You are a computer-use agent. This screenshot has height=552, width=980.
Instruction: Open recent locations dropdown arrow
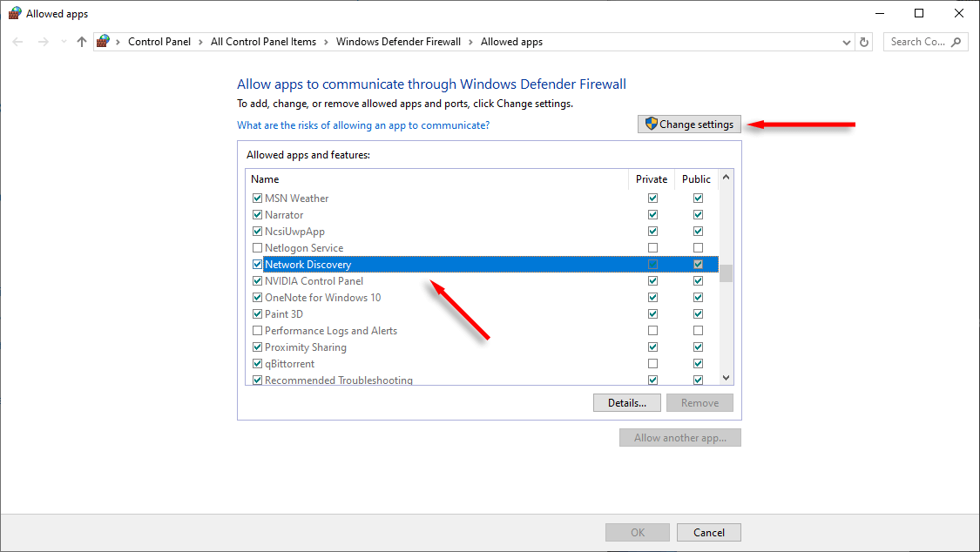click(63, 42)
